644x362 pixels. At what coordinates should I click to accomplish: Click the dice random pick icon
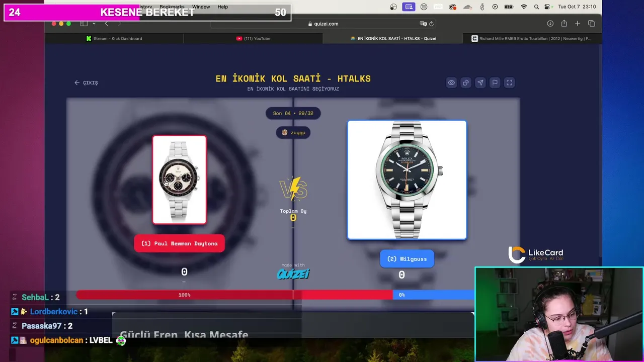466,83
